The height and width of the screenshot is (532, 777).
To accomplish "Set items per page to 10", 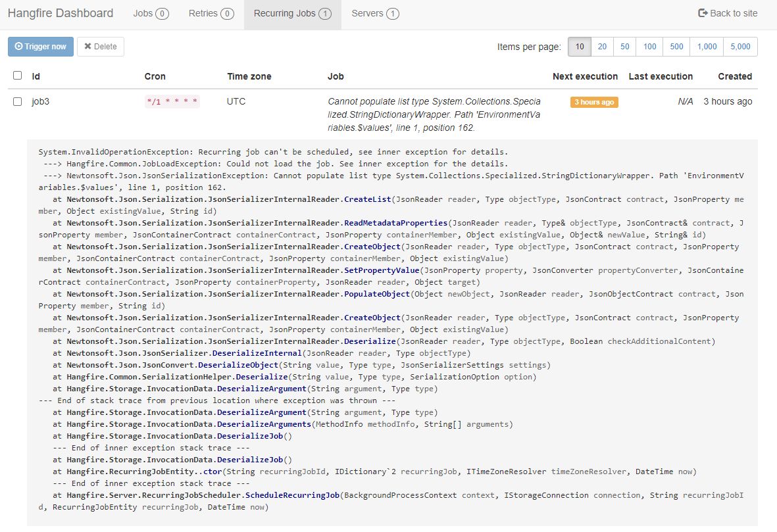I will tap(579, 47).
